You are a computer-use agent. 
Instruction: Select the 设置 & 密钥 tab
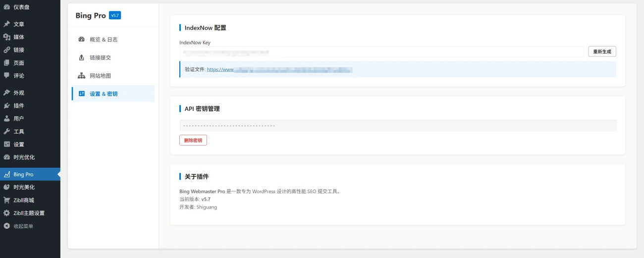[113, 94]
